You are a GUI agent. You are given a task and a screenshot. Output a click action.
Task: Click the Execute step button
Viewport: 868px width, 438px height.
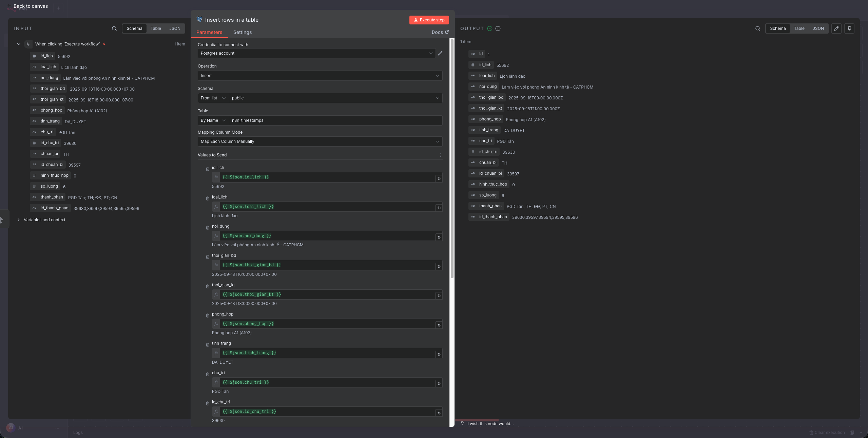pos(429,20)
